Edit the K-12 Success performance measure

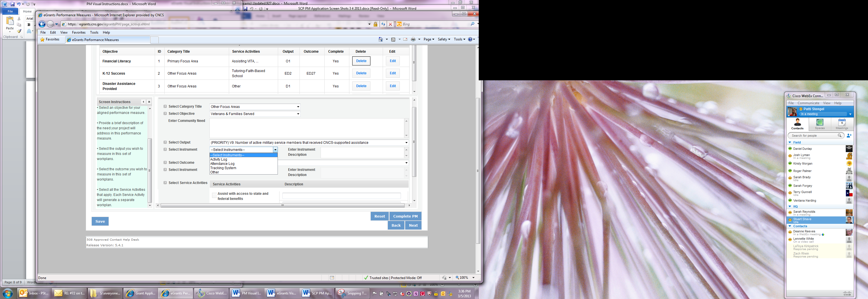tap(393, 73)
